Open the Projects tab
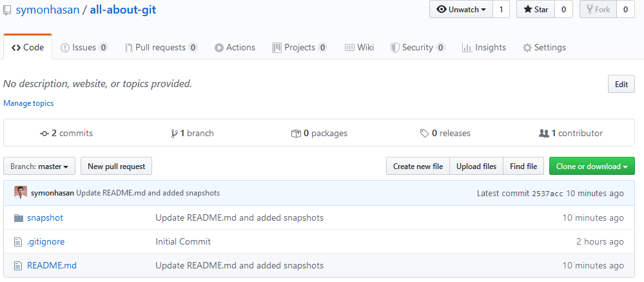Screen dimensions: 644x282 [299, 47]
